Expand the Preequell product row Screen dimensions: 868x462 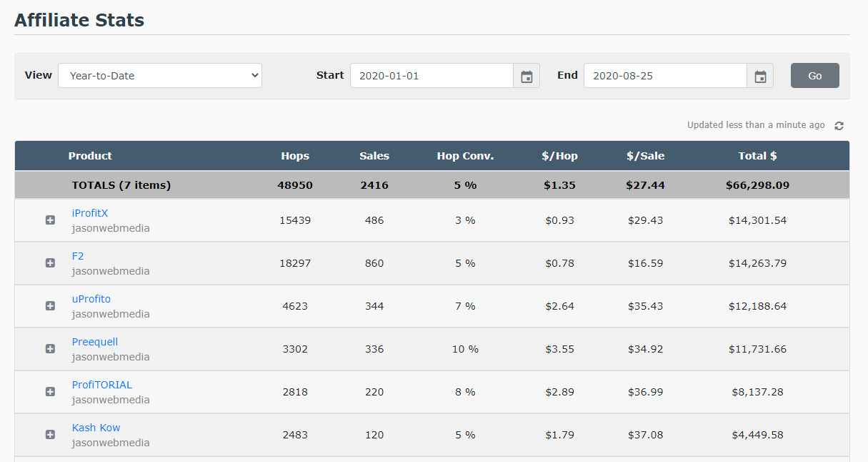click(50, 349)
